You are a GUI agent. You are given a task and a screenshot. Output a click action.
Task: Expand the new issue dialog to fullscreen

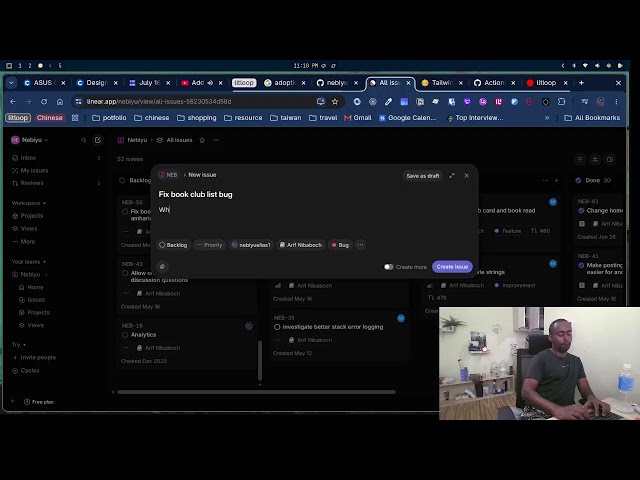pos(451,176)
